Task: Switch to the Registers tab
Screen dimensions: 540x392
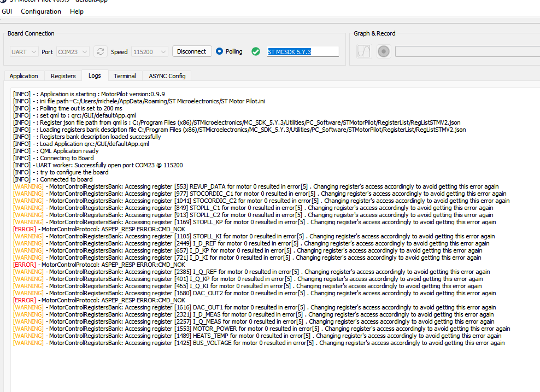Action: (x=63, y=76)
